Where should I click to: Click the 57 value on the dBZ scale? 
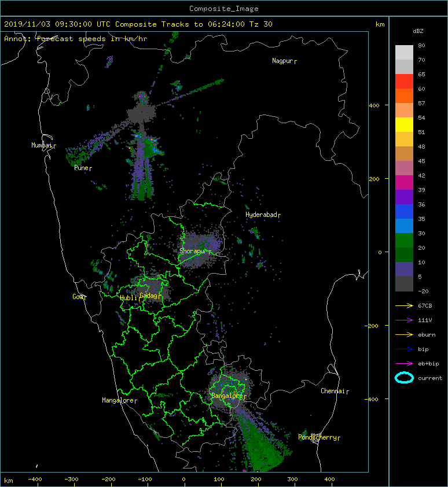point(421,103)
